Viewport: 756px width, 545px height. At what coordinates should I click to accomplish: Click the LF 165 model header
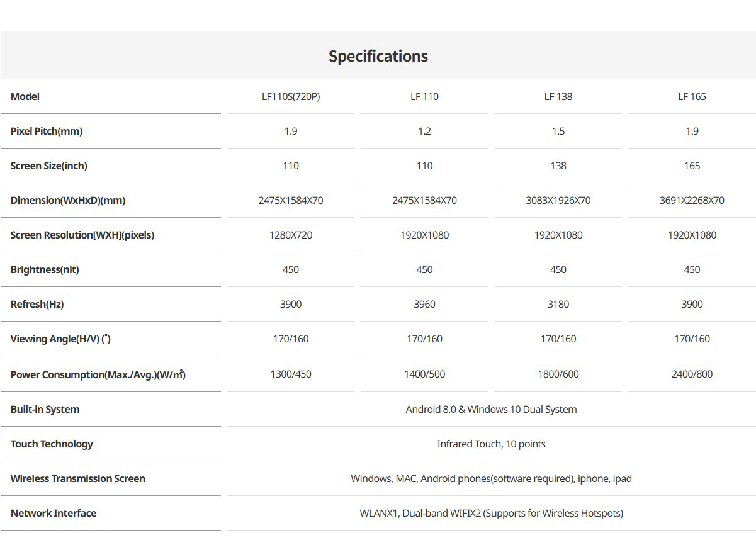coord(692,96)
